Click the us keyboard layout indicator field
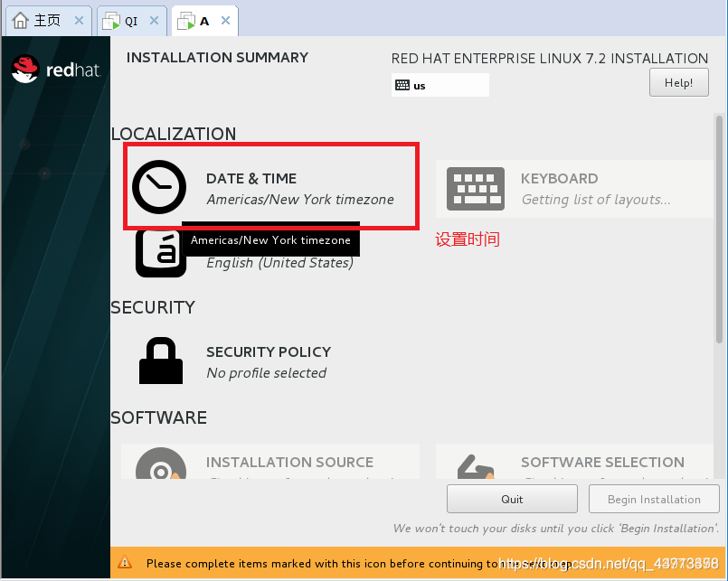Image resolution: width=728 pixels, height=581 pixels. (440, 85)
